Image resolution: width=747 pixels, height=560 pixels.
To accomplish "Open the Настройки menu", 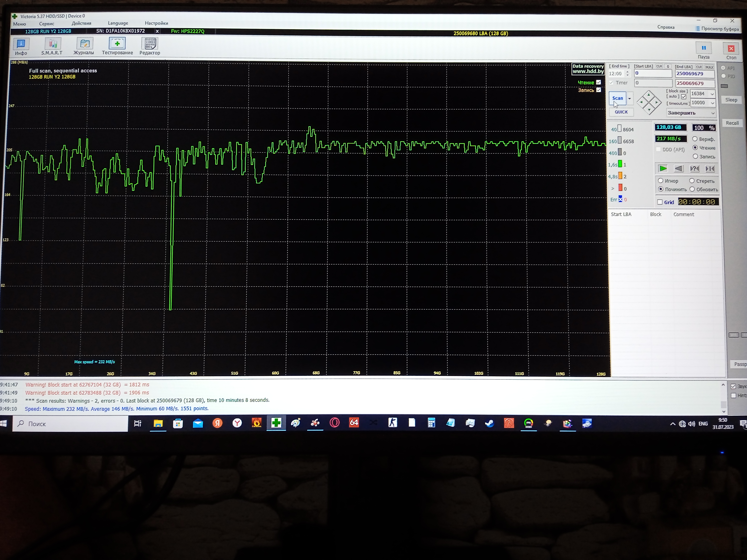I will tap(156, 23).
